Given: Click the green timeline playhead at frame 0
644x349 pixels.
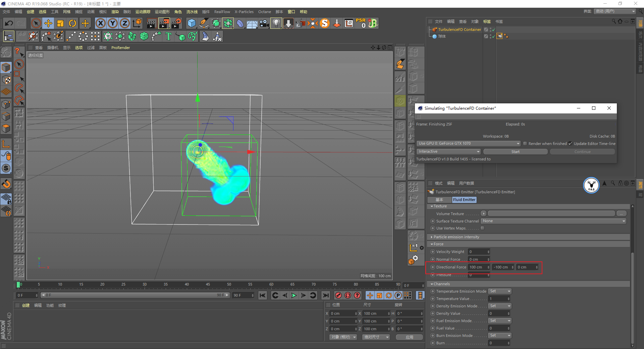Looking at the screenshot, I should point(18,285).
